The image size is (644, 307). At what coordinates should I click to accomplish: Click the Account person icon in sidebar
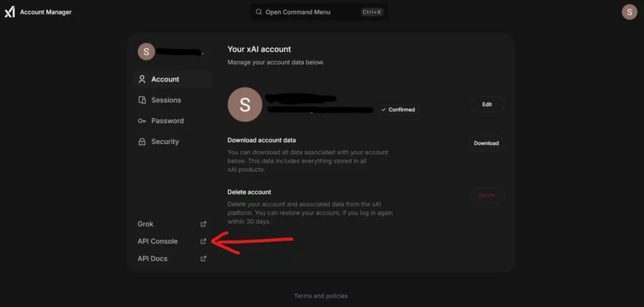tap(142, 79)
